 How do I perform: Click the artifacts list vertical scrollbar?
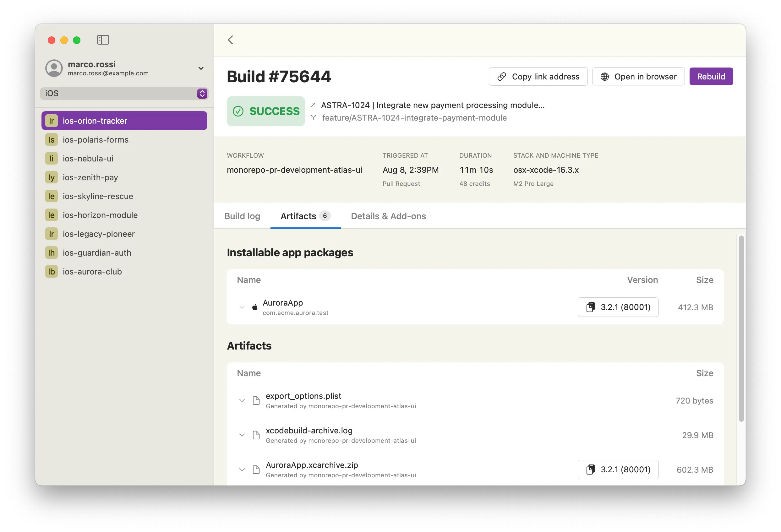(x=741, y=328)
